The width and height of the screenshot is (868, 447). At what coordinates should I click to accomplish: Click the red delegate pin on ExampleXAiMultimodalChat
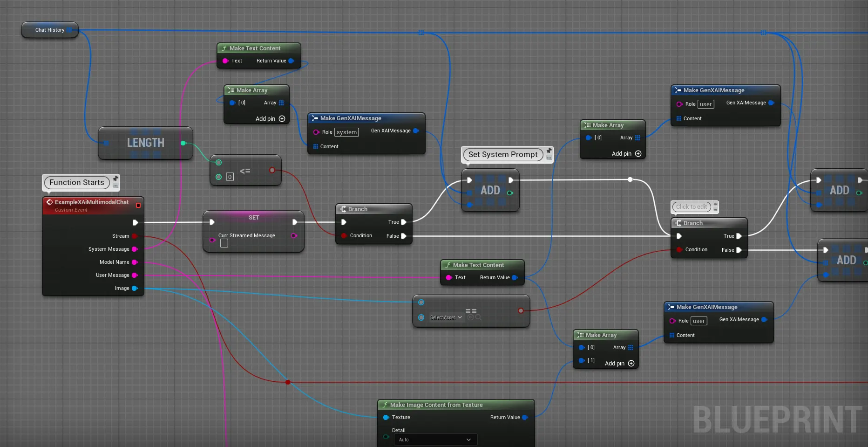pyautogui.click(x=138, y=205)
